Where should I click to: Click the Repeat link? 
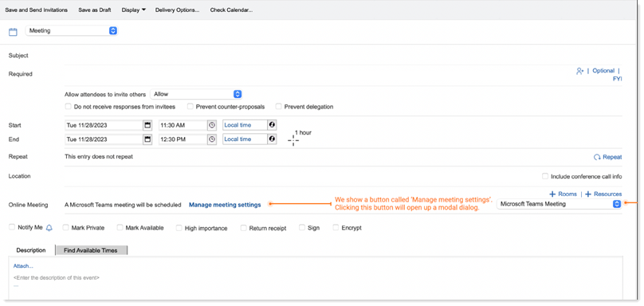(612, 157)
